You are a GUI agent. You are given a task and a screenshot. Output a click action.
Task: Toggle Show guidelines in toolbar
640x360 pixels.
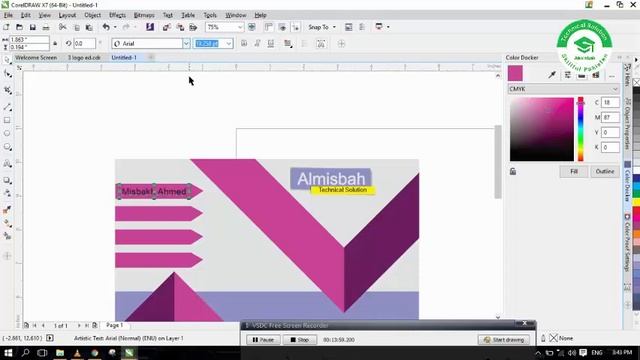click(x=296, y=27)
